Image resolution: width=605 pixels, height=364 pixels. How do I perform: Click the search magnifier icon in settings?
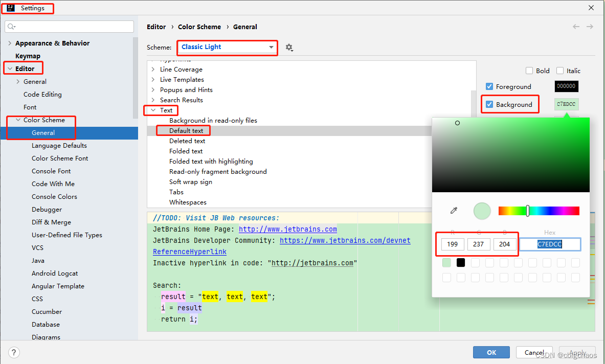11,27
